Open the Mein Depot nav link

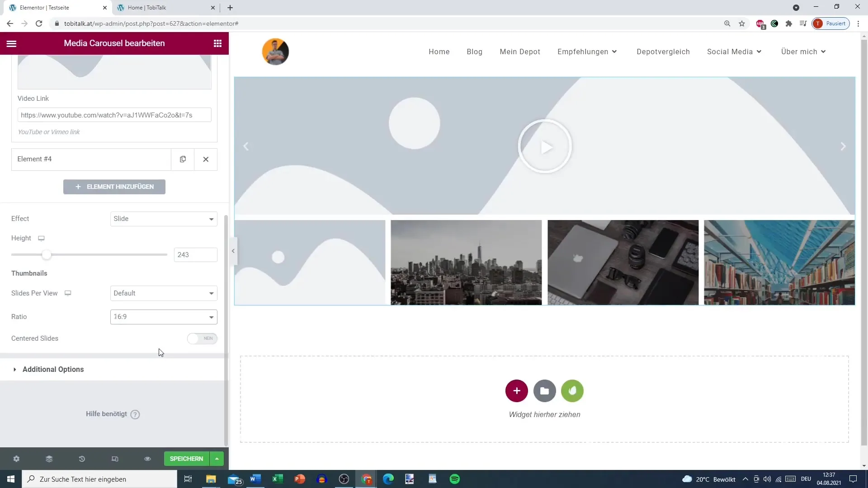[x=520, y=52]
